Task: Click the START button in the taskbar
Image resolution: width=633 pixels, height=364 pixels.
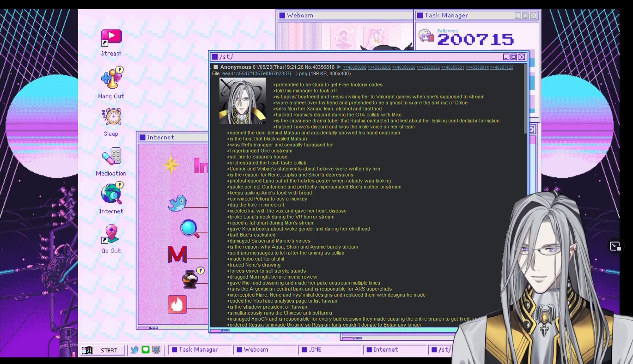Action: (x=103, y=350)
